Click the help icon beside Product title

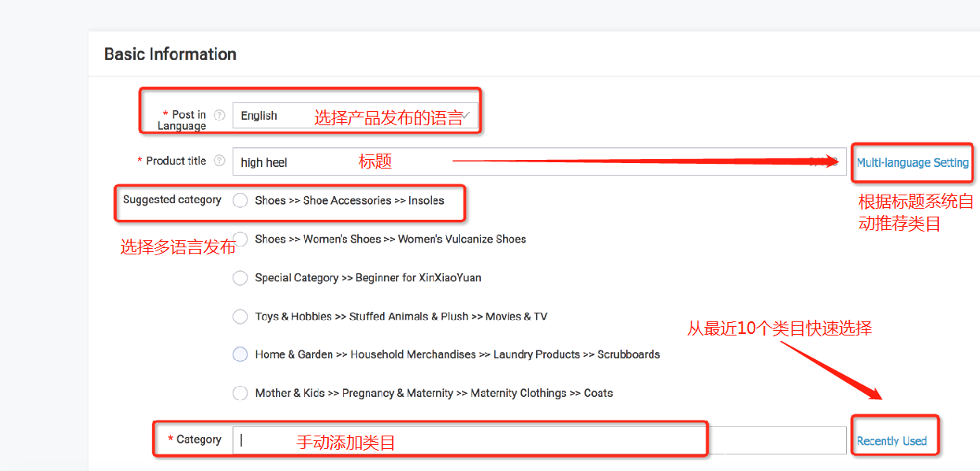pos(220,160)
